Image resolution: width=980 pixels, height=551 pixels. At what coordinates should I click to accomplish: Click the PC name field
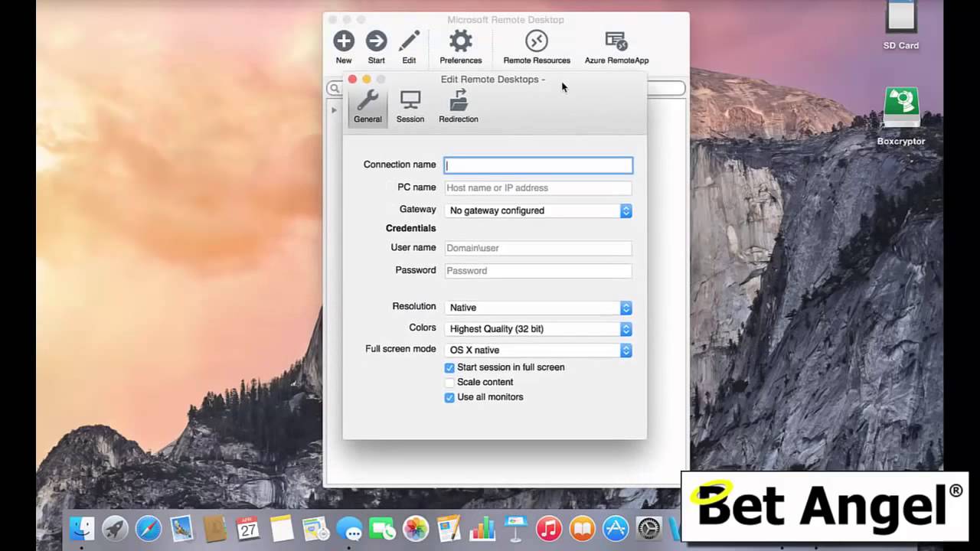(x=538, y=187)
